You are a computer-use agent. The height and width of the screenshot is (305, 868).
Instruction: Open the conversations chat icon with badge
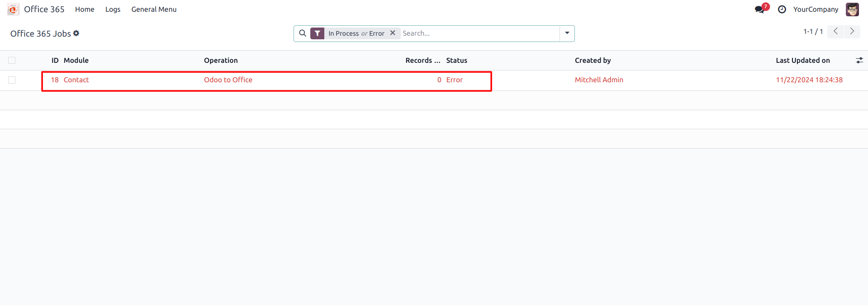pos(760,9)
